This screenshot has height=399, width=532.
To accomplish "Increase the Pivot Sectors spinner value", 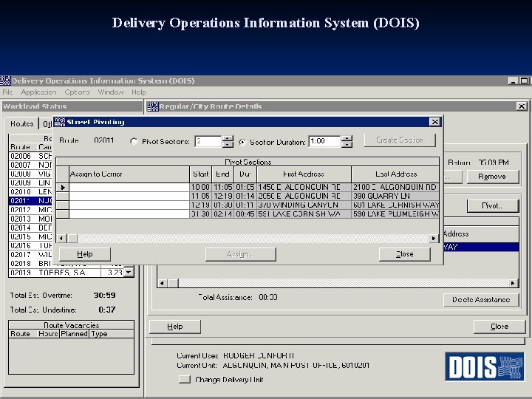I will (x=228, y=138).
